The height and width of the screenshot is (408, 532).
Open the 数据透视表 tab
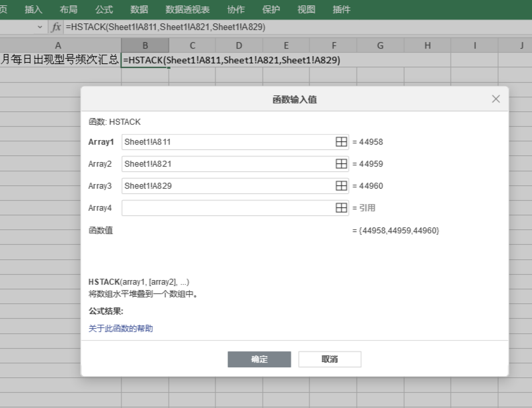187,9
